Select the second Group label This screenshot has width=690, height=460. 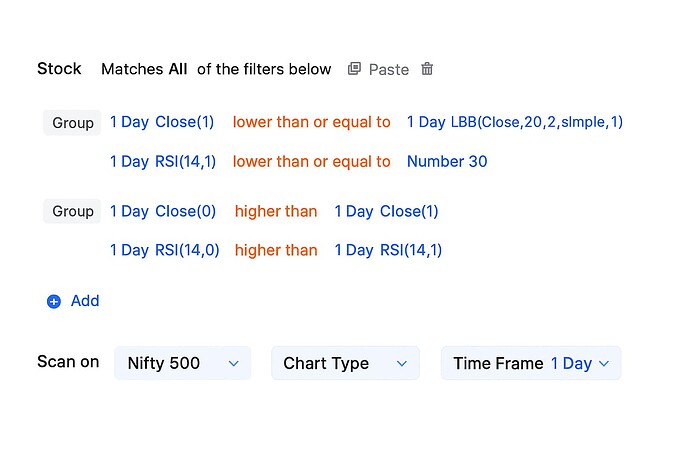point(73,211)
